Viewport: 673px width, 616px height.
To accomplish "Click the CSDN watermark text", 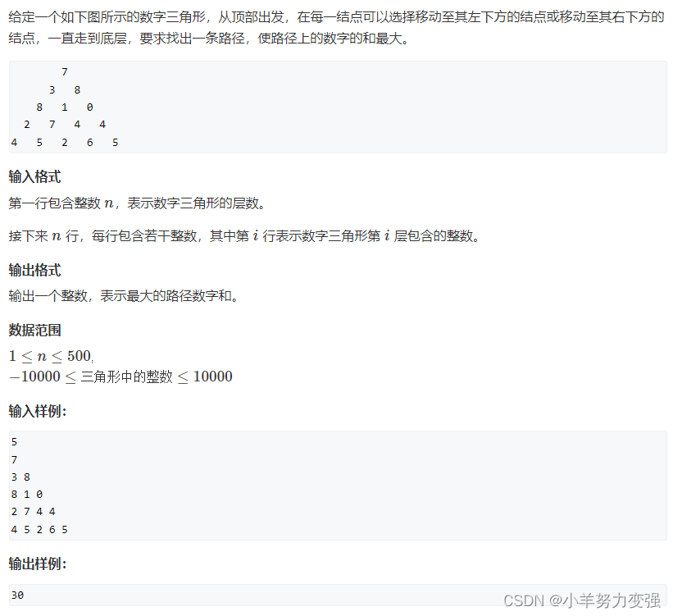I will [x=524, y=600].
